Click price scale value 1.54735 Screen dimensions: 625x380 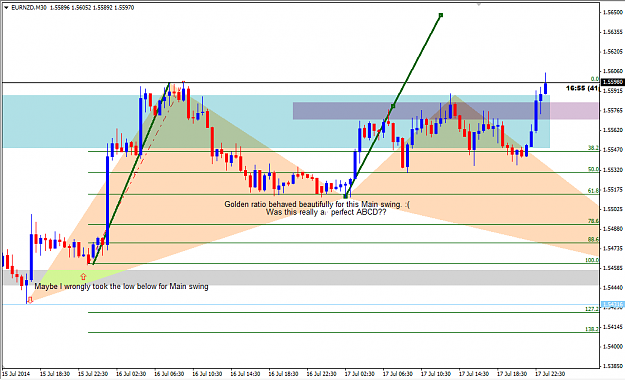[613, 248]
